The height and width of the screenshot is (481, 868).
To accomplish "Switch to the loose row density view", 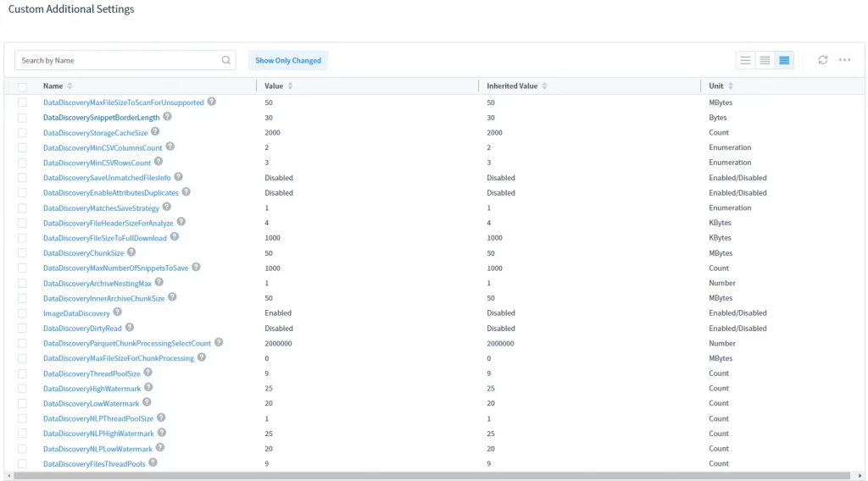I will pyautogui.click(x=746, y=60).
